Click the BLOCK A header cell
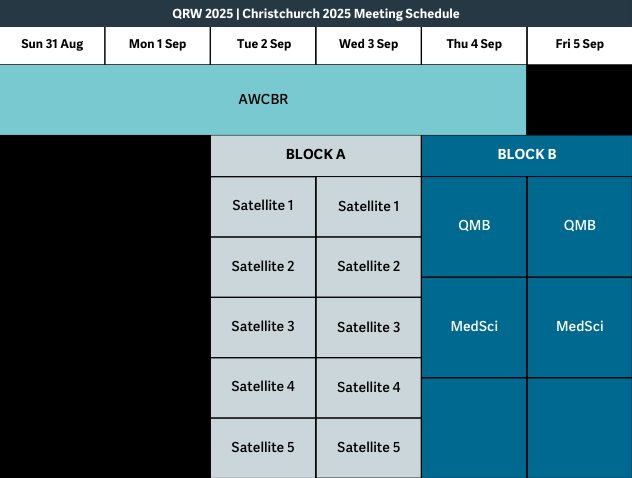The height and width of the screenshot is (478, 632). tap(316, 155)
